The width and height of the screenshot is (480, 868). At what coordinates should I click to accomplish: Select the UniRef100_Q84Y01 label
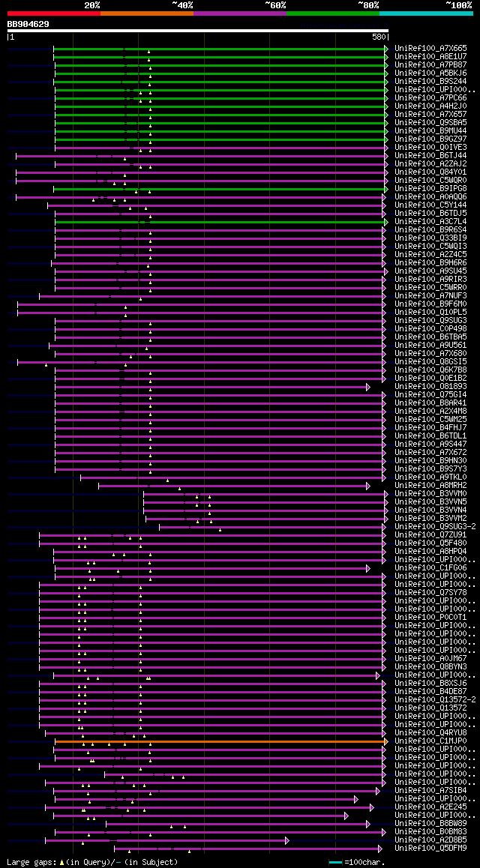pyautogui.click(x=430, y=172)
